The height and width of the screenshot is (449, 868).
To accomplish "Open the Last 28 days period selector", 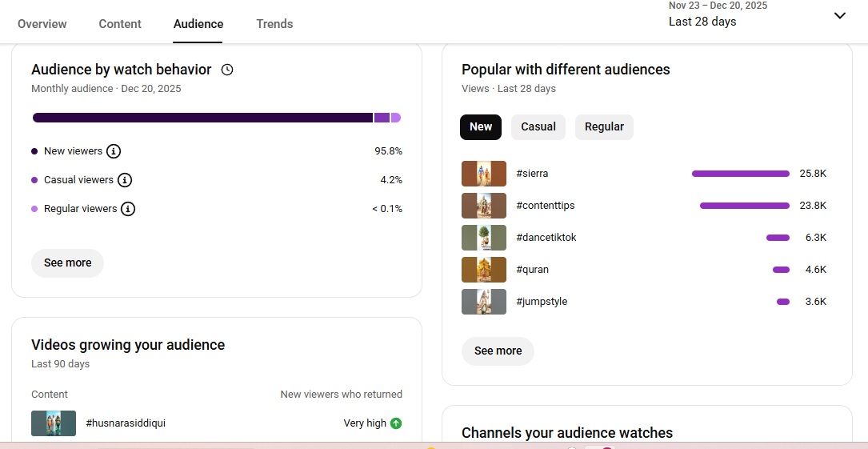I will click(x=702, y=22).
